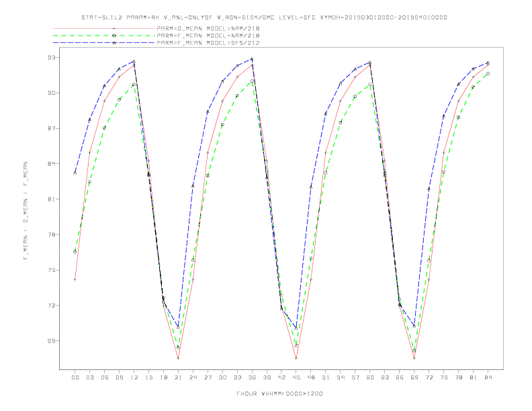Click x-axis forecast hour label 75
Image resolution: width=532 pixels, height=411 pixels.
click(x=444, y=377)
